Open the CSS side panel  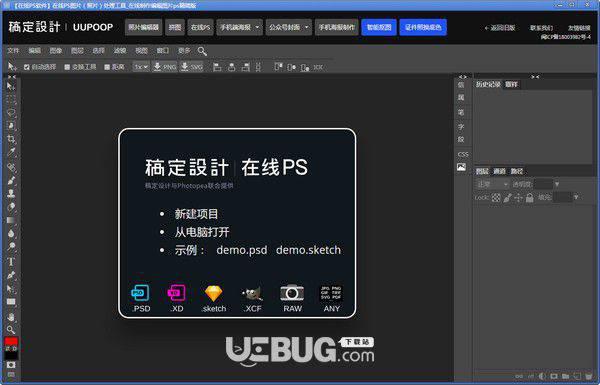coord(463,155)
